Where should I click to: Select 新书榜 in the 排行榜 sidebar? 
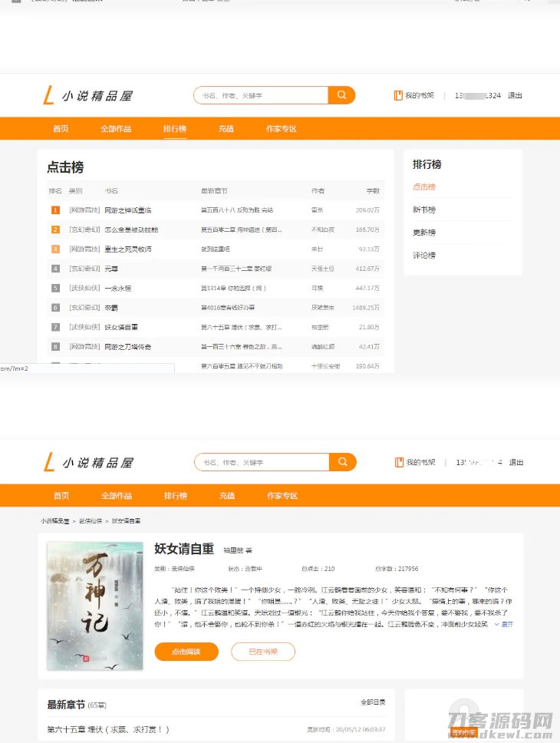pyautogui.click(x=424, y=210)
